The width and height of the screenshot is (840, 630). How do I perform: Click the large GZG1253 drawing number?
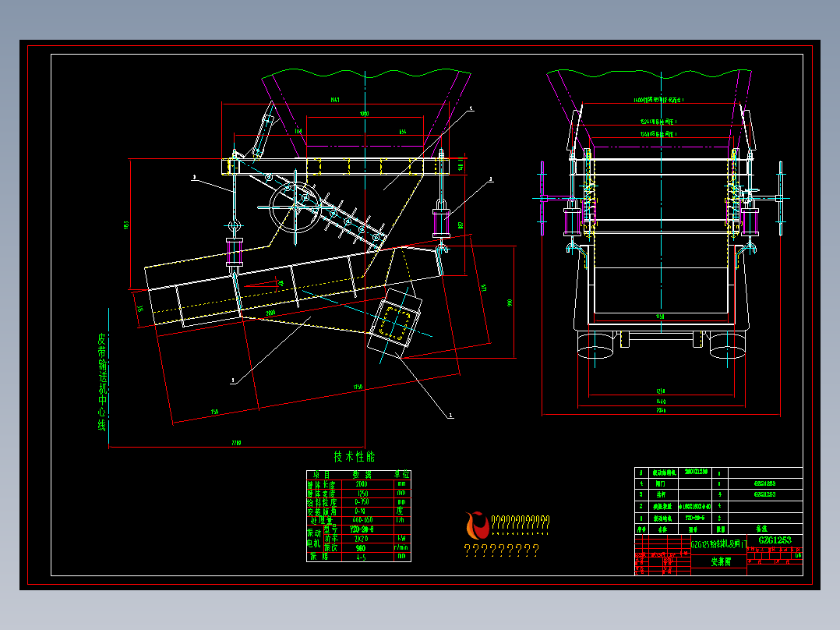[775, 540]
